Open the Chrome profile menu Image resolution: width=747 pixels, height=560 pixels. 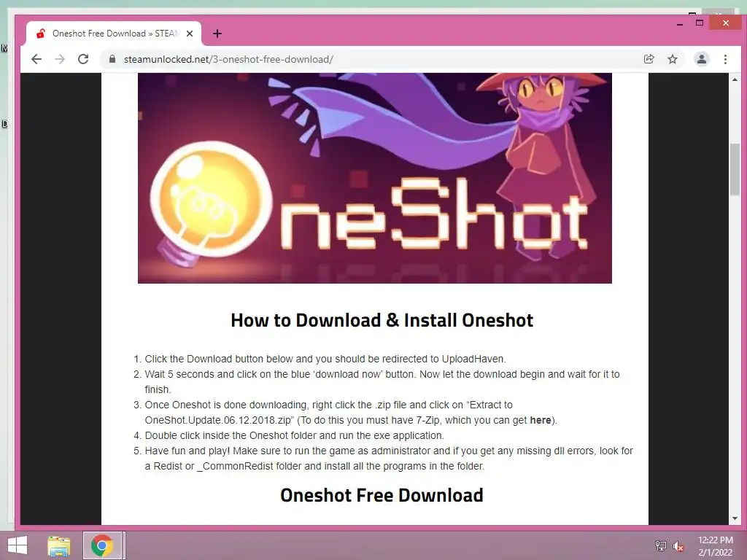pos(701,59)
